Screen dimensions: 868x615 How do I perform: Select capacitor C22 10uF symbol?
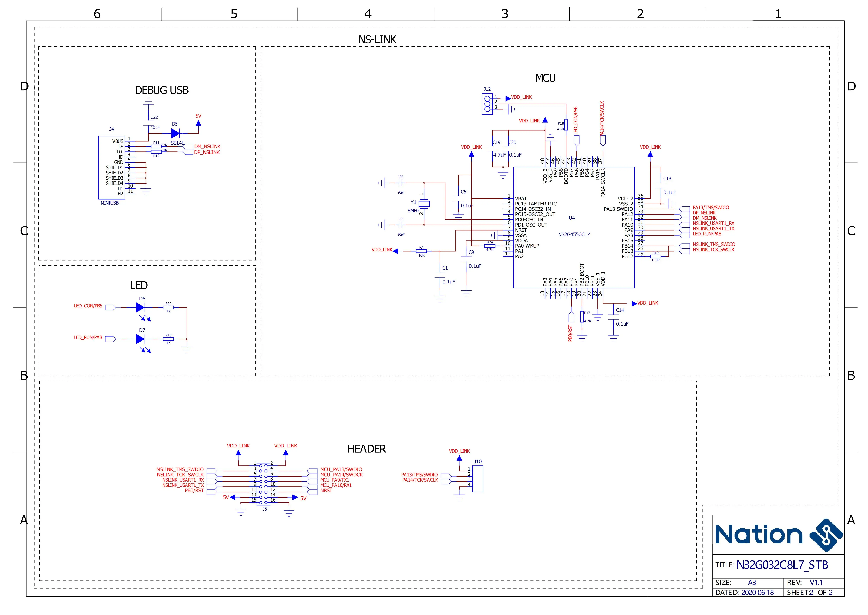[149, 123]
